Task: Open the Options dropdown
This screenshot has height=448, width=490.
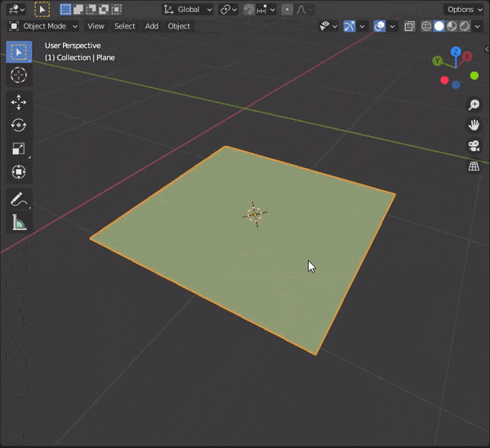Action: (465, 10)
